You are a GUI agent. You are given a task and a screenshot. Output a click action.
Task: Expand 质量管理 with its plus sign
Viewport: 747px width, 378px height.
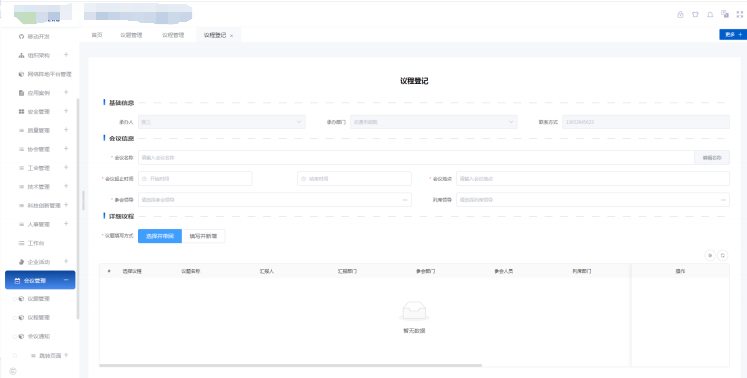click(66, 130)
